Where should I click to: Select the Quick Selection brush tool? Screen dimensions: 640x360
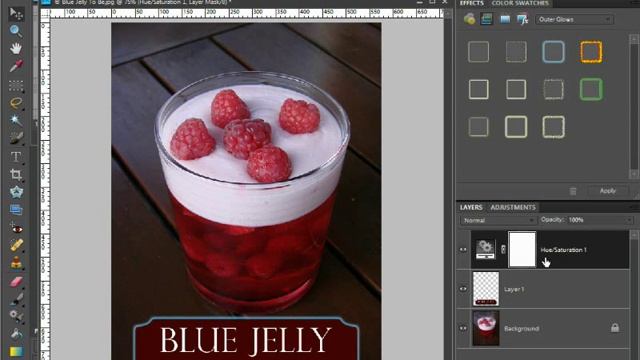click(x=16, y=138)
